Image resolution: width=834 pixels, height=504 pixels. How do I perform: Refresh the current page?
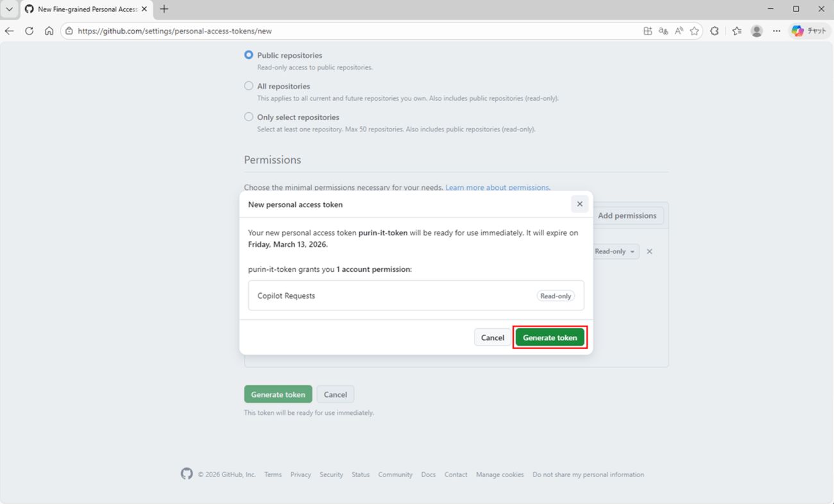click(29, 30)
